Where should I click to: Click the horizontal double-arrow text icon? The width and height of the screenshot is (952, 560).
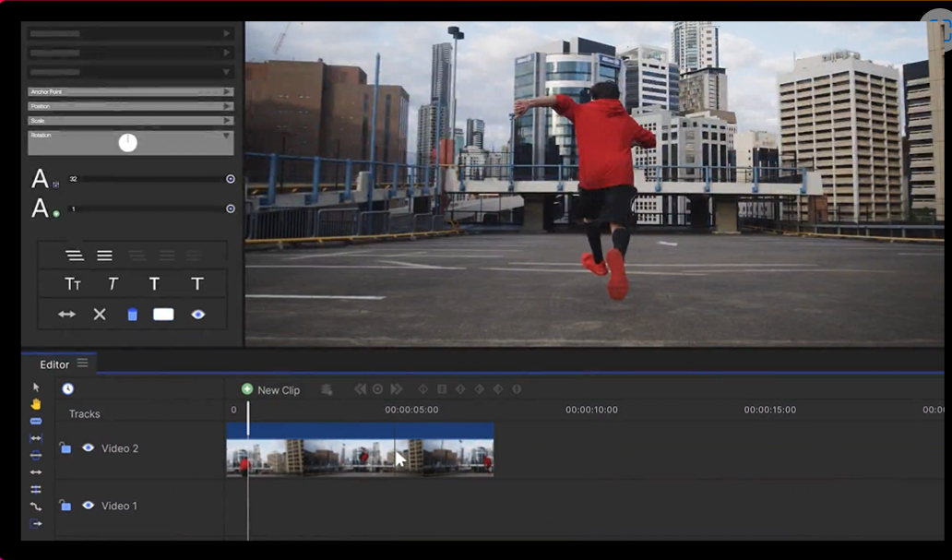tap(66, 314)
